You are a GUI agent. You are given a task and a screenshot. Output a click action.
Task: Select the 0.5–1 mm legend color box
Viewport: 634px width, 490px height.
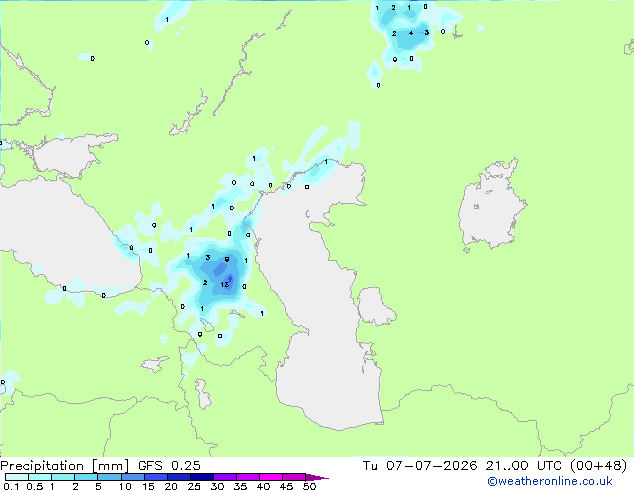[x=40, y=477]
